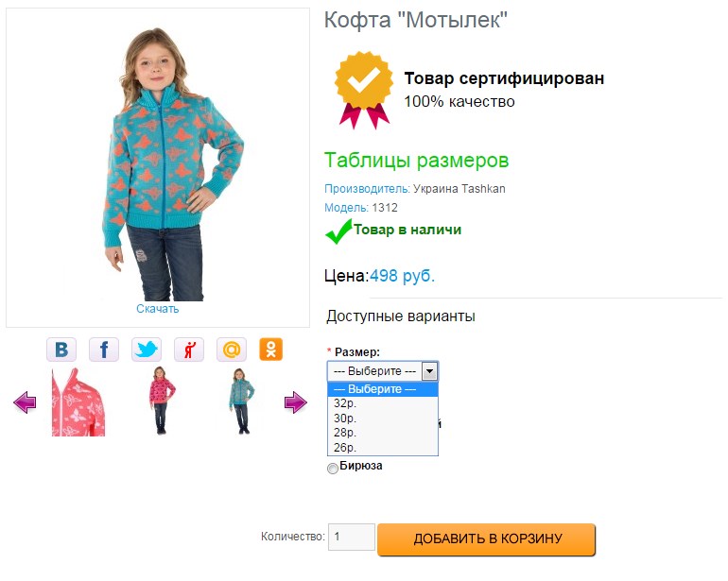
Task: Click the Twitter bird share icon
Action: click(147, 350)
